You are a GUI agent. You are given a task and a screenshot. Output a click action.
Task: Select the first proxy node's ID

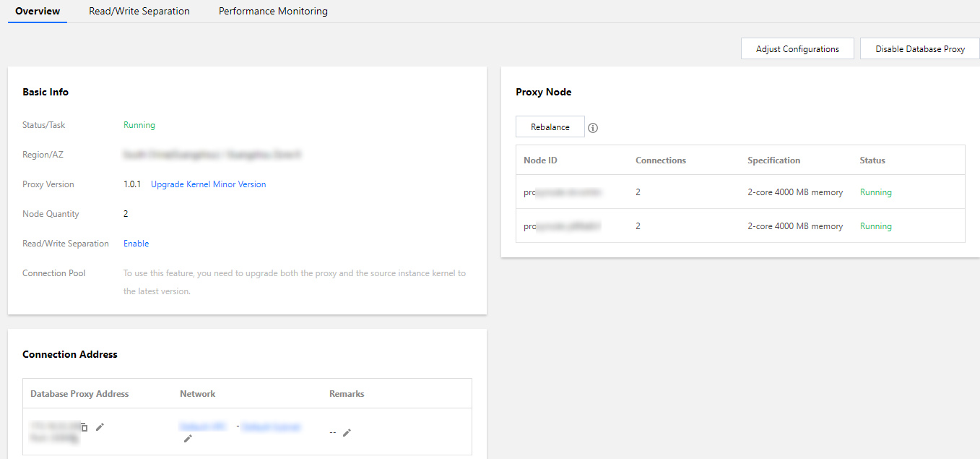(563, 192)
